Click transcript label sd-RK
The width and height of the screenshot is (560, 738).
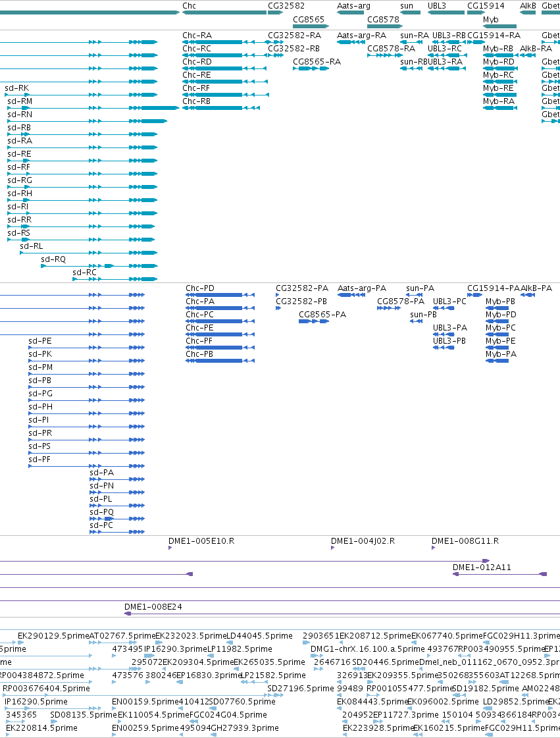point(17,88)
